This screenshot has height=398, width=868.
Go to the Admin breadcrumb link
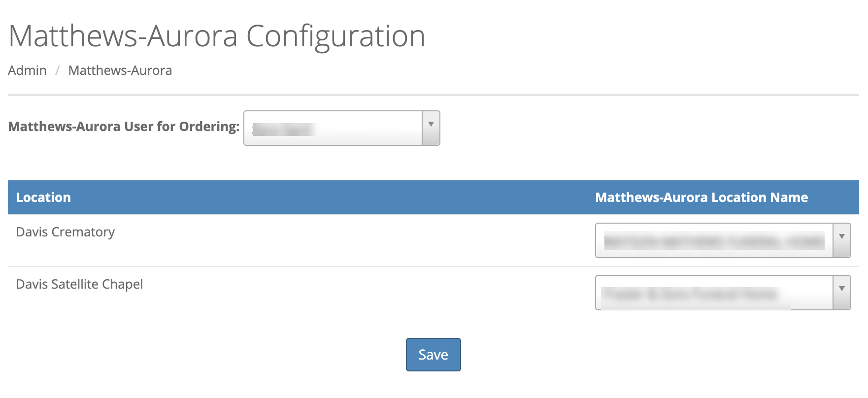point(27,70)
